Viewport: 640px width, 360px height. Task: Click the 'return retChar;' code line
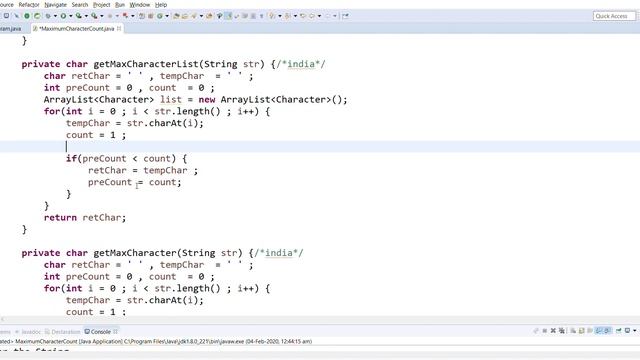point(85,218)
